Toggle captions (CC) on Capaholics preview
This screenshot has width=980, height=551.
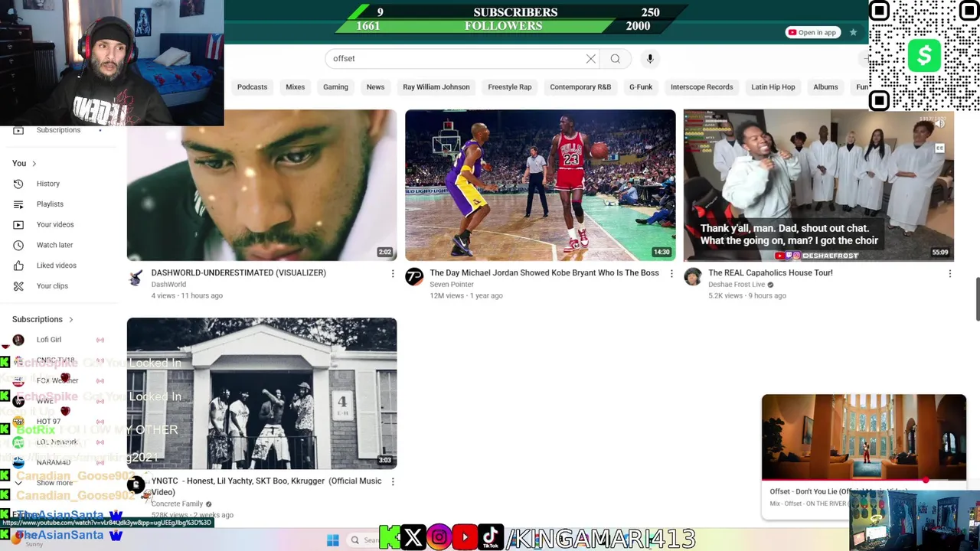pyautogui.click(x=939, y=148)
